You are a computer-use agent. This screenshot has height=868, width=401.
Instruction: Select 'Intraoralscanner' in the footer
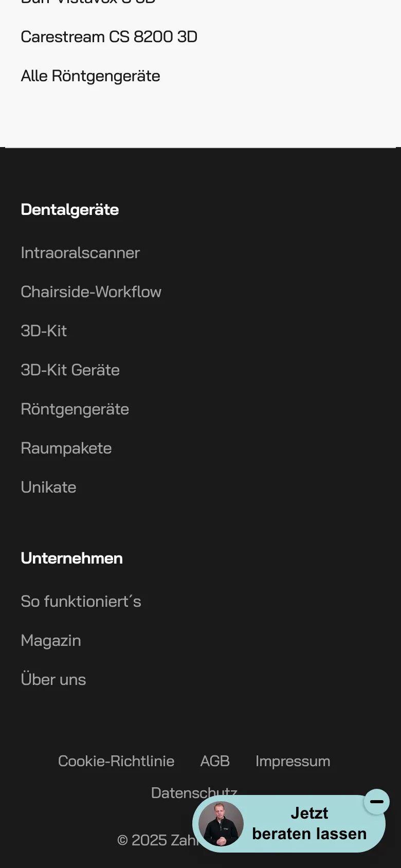(x=80, y=252)
